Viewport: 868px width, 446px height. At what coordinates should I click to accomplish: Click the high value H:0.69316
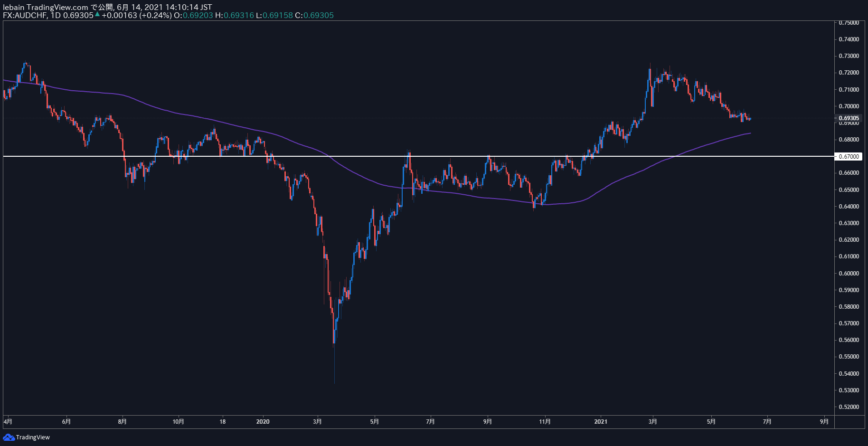coord(235,15)
